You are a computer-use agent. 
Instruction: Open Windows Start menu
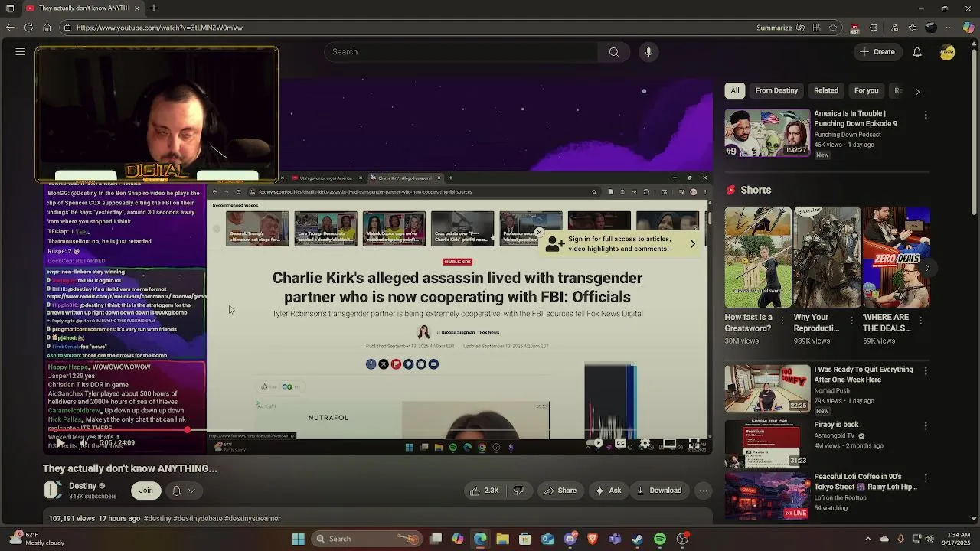pyautogui.click(x=299, y=539)
